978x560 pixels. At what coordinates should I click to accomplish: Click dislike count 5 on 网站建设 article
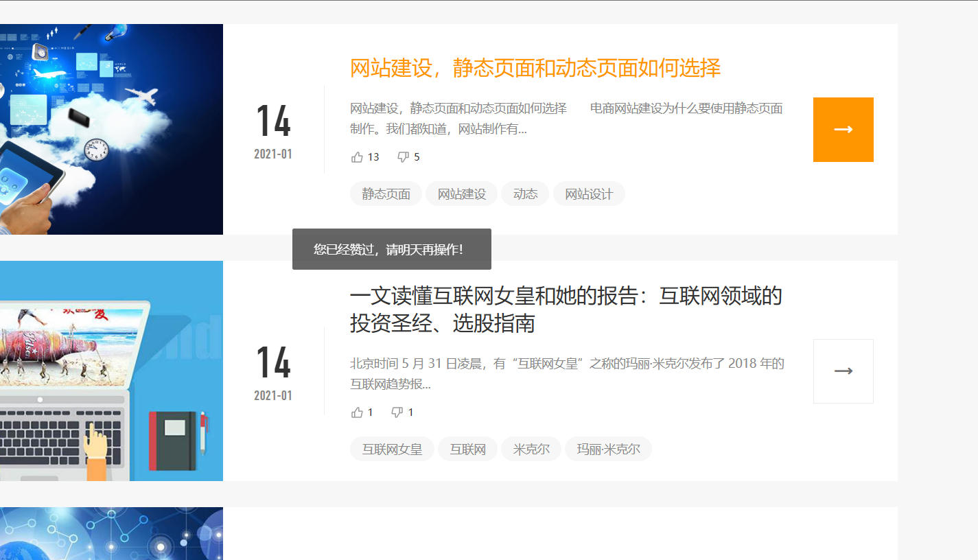(417, 157)
